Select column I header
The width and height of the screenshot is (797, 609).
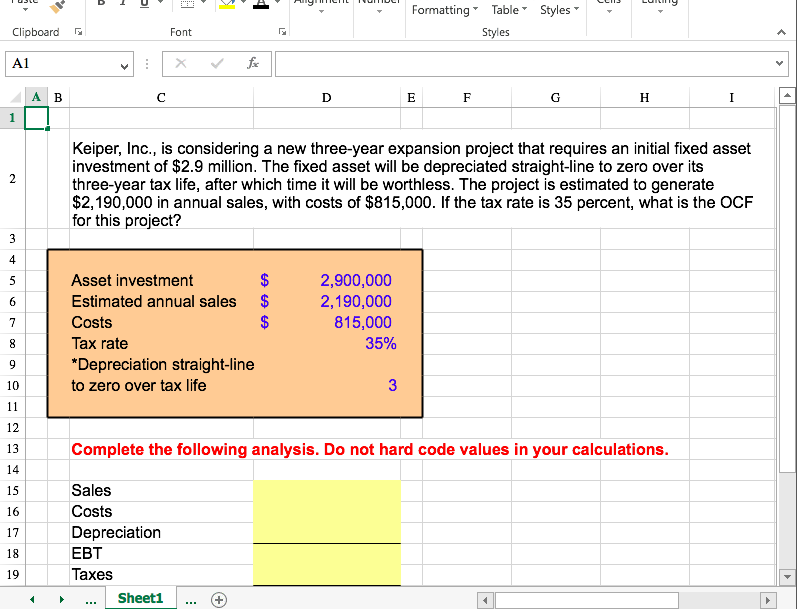731,97
